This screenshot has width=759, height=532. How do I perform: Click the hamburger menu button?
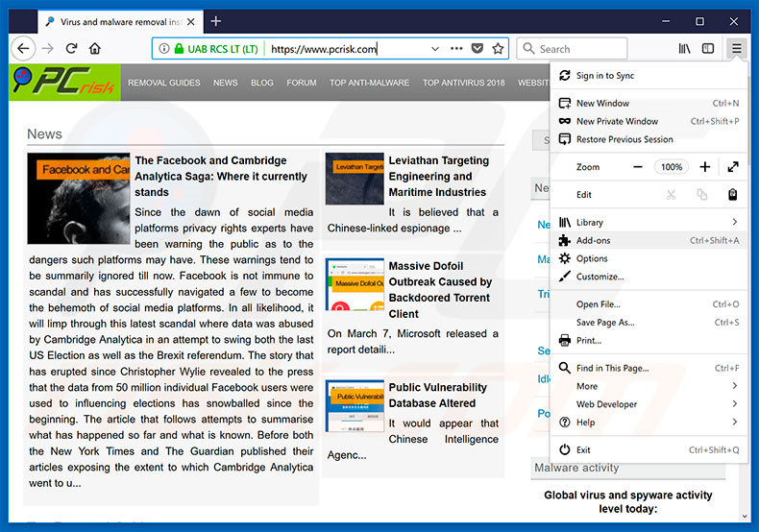736,48
